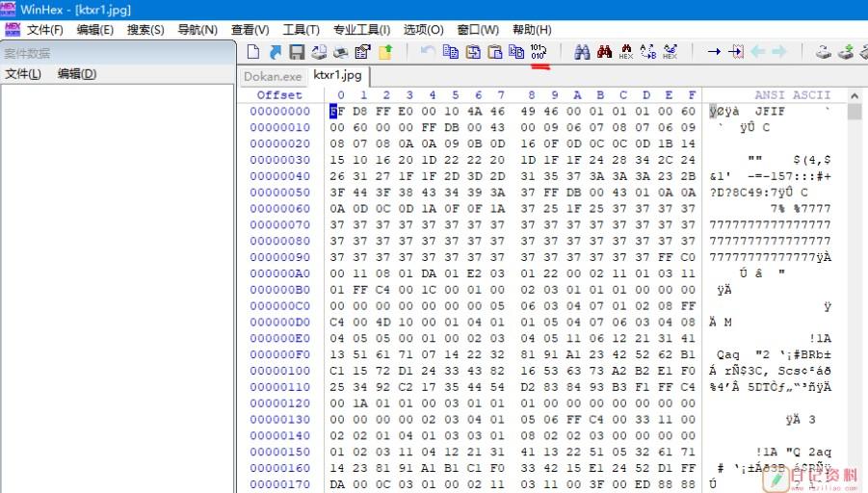This screenshot has height=493, width=868.
Task: Select first hex byte FF at offset 0
Action: (336, 112)
